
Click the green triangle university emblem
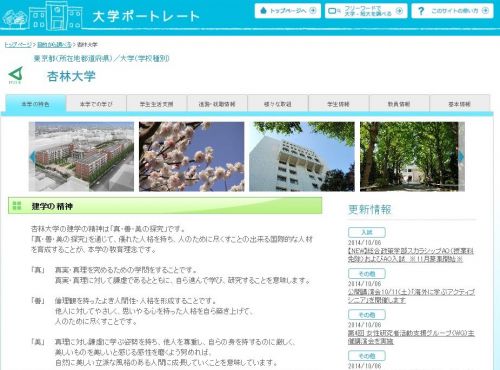coord(15,75)
